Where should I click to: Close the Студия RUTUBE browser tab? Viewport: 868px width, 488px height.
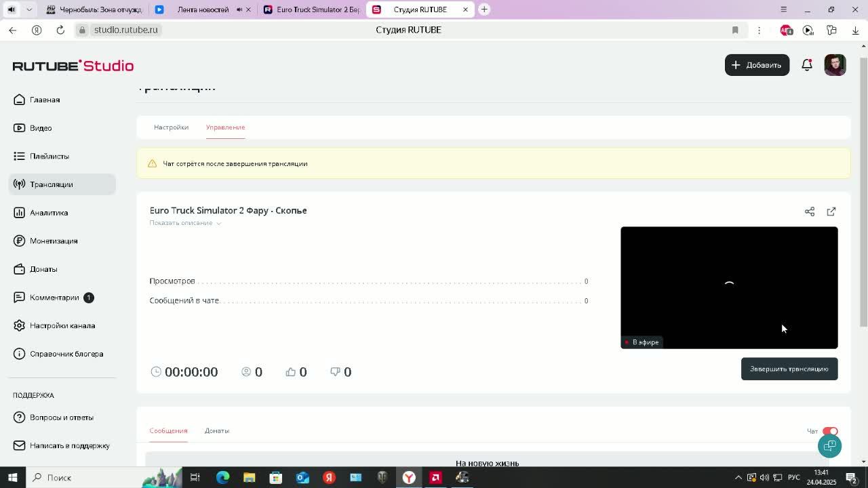[465, 9]
